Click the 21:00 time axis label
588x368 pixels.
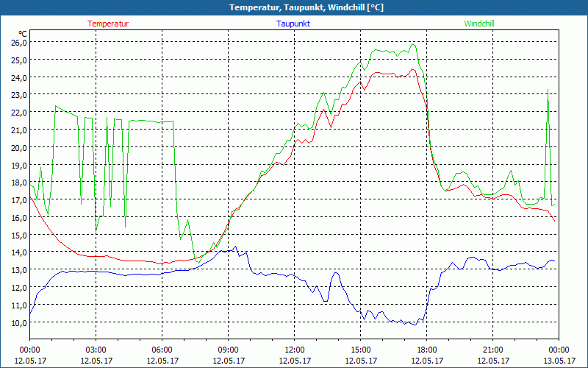492,350
